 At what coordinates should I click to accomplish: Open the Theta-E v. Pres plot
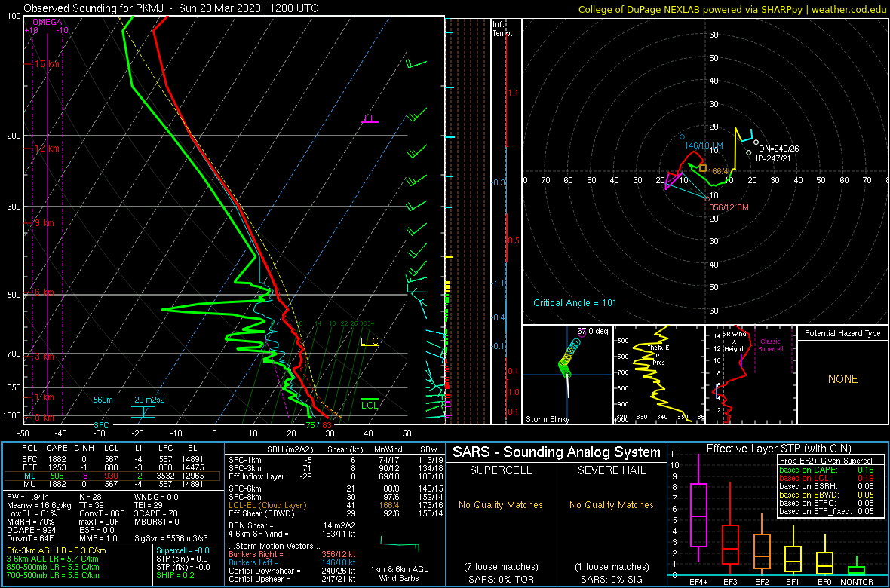(x=658, y=375)
